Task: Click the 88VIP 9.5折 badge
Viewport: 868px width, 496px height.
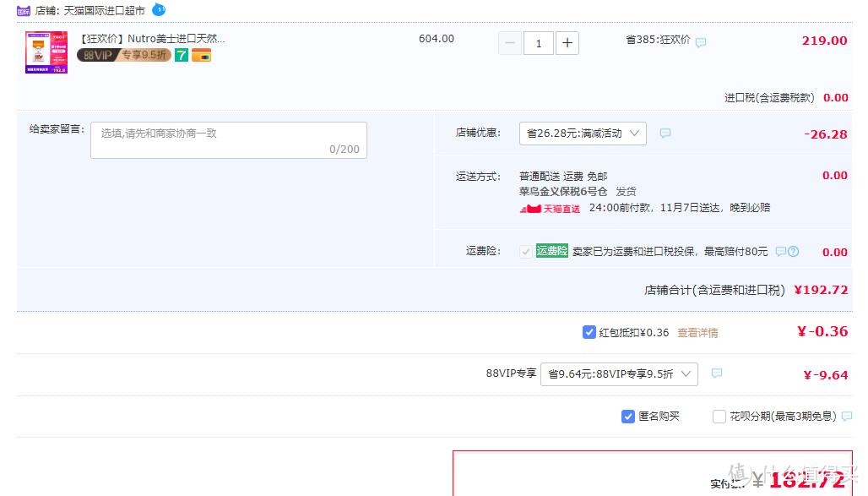Action: point(123,55)
